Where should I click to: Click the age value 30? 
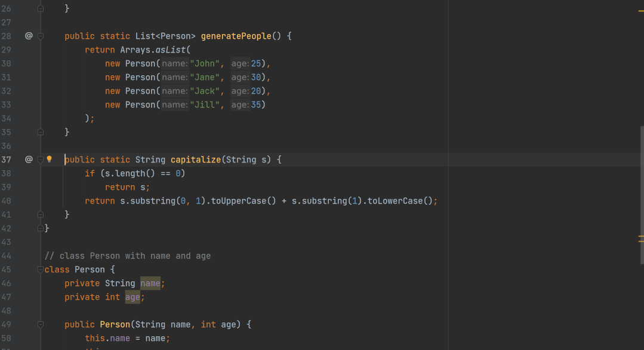tap(256, 77)
